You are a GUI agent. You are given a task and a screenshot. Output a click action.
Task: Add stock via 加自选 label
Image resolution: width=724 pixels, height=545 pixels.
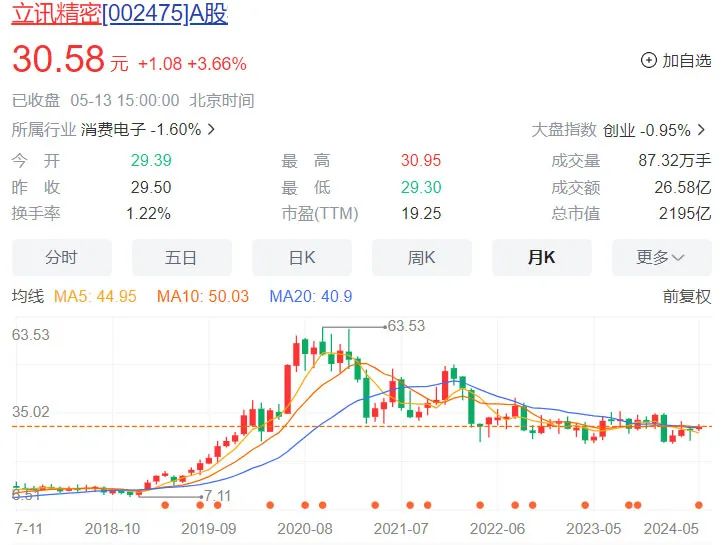point(687,61)
